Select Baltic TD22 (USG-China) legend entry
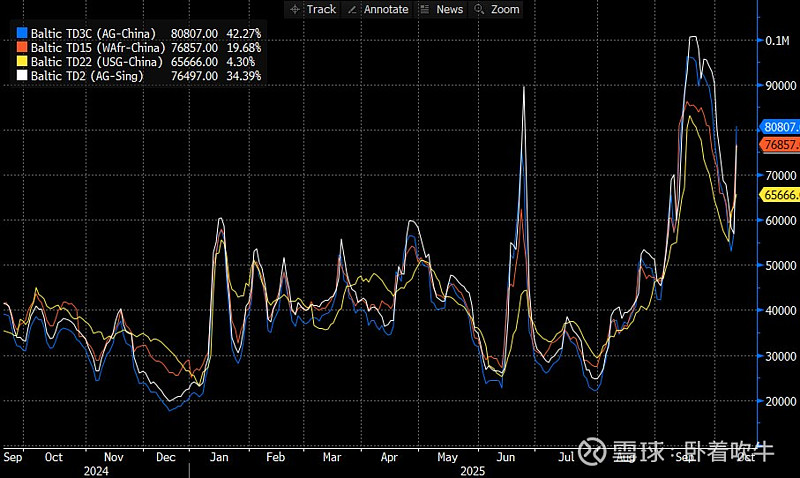 [x=97, y=62]
